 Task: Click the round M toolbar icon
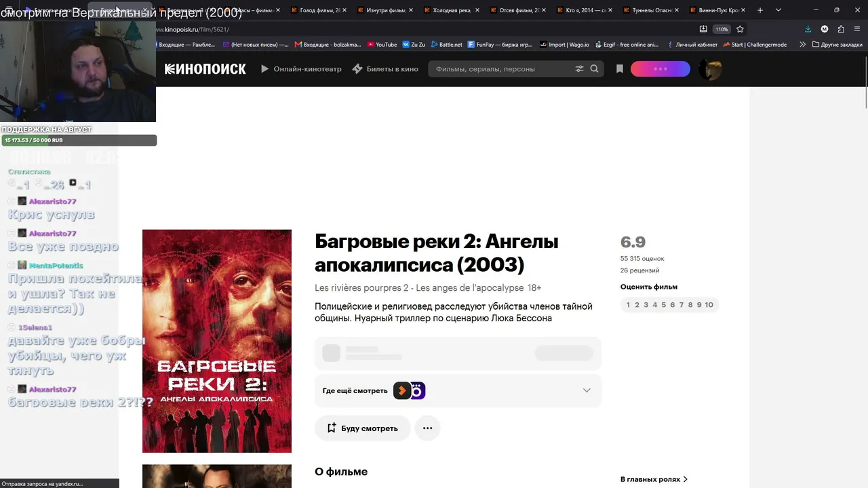tap(825, 29)
